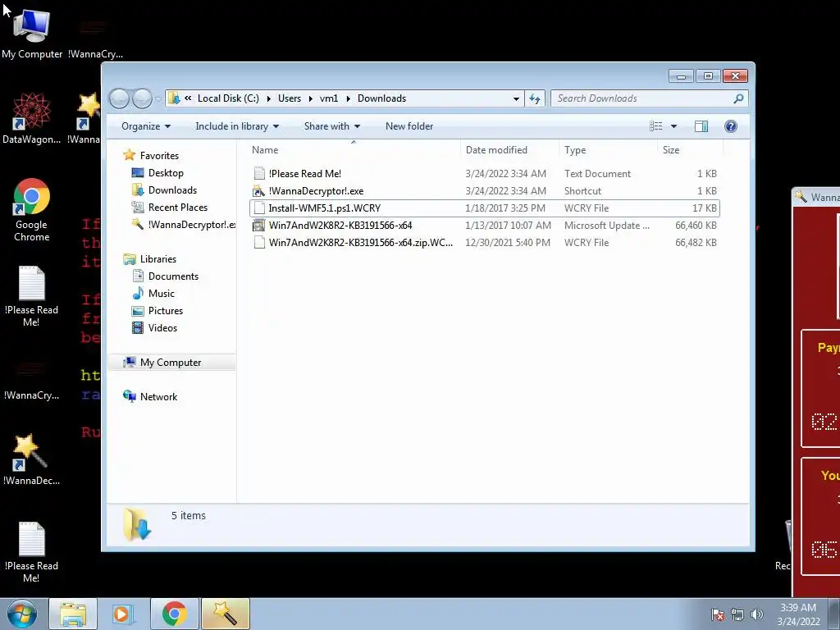This screenshot has height=630, width=840.
Task: Launch Google Chrome from desktop
Action: coord(32,209)
